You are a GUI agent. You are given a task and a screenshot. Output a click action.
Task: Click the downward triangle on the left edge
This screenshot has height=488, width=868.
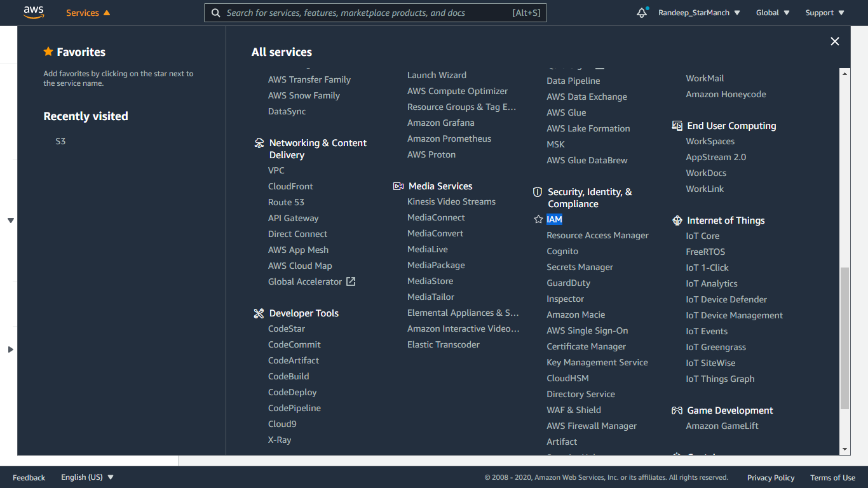click(x=11, y=220)
